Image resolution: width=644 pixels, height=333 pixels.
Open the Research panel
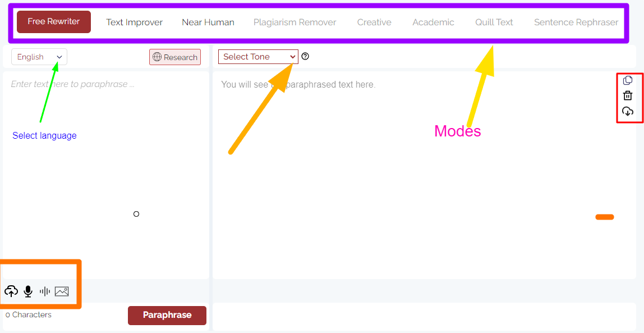[174, 57]
